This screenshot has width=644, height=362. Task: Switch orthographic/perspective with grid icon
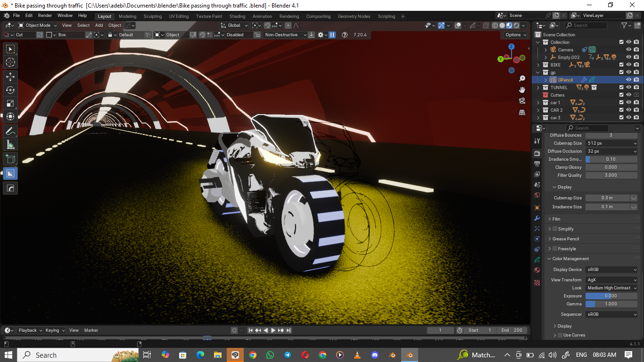click(522, 112)
